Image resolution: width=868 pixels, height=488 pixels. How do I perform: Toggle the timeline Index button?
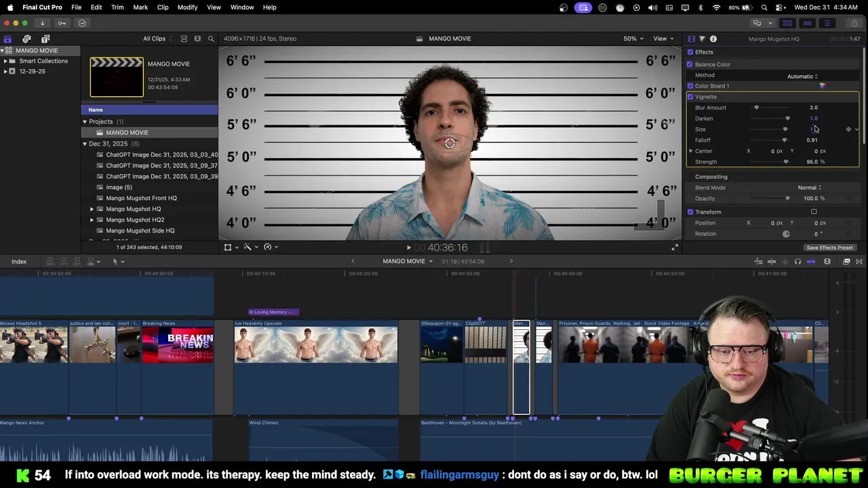click(19, 262)
